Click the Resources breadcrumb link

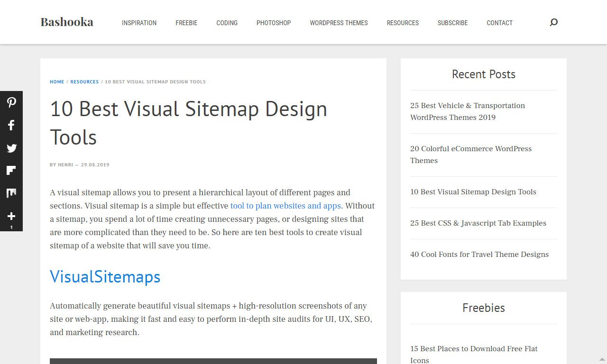[x=84, y=82]
